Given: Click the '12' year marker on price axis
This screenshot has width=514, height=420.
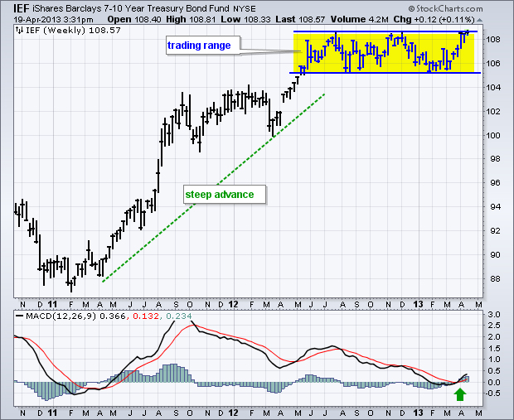Looking at the screenshot, I should 233,304.
